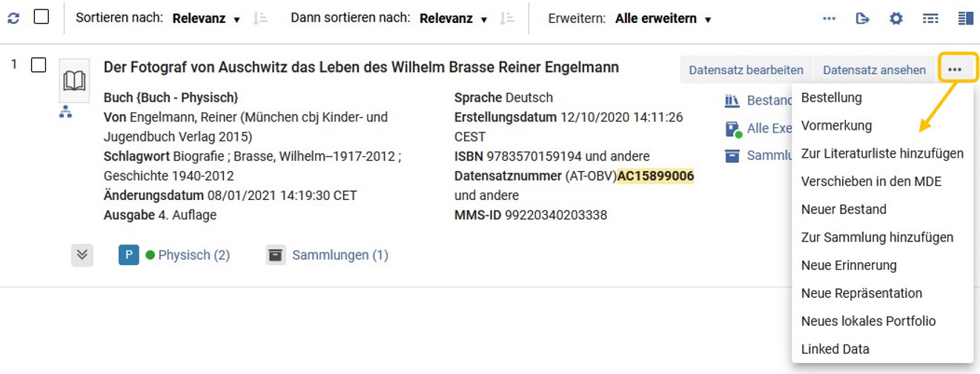Viewport: 980px width, 374px height.
Task: Check the checkbox for record 1
Action: pyautogui.click(x=39, y=65)
